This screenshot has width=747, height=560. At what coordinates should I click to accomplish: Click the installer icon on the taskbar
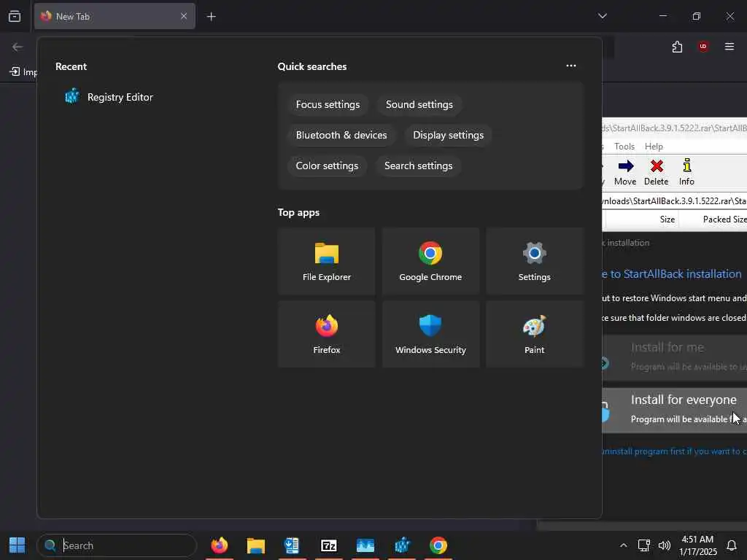[x=292, y=545]
